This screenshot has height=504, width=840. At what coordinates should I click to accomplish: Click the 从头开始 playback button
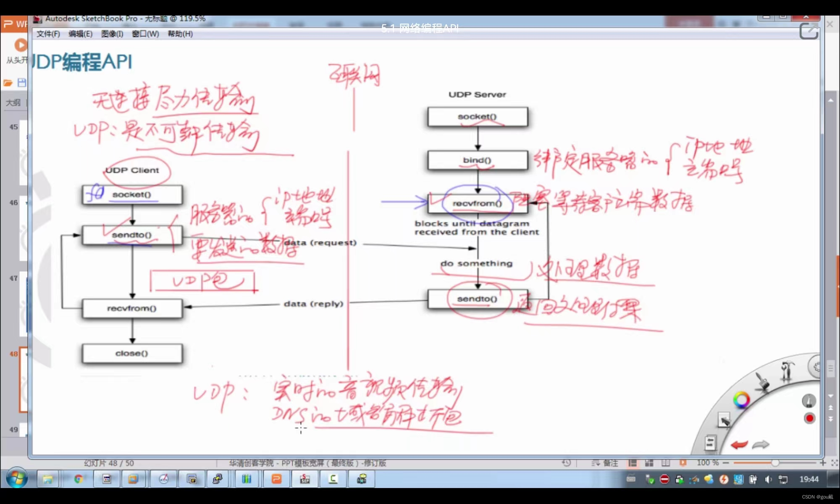click(20, 45)
